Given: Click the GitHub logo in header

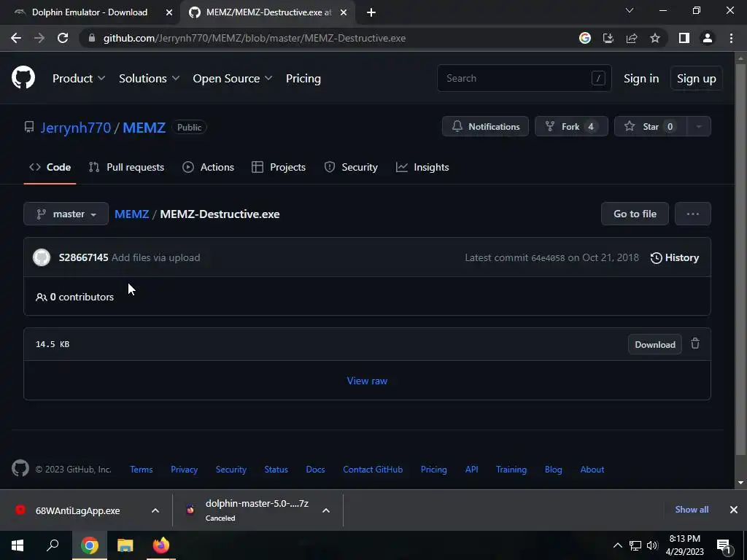Looking at the screenshot, I should click(23, 77).
